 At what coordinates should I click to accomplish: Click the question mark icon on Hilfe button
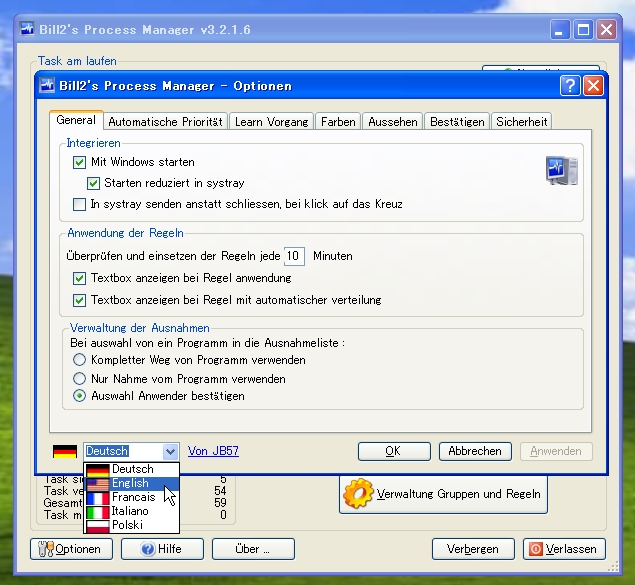(x=148, y=549)
